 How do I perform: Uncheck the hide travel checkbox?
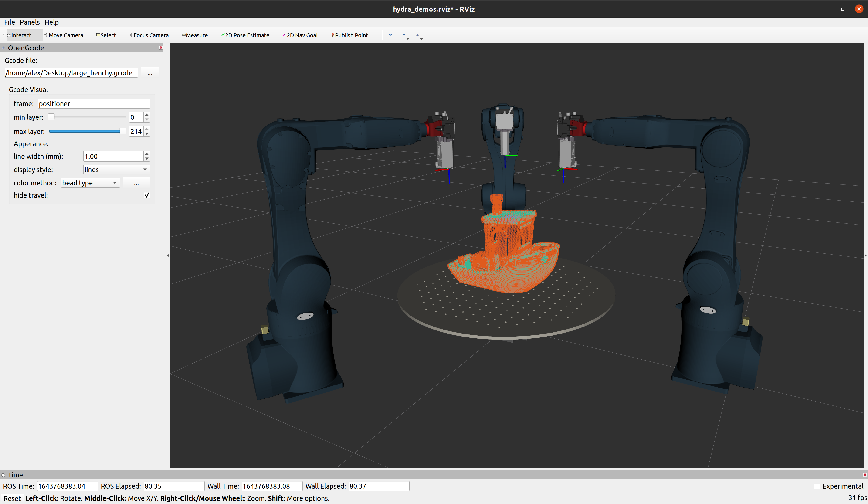tap(147, 195)
